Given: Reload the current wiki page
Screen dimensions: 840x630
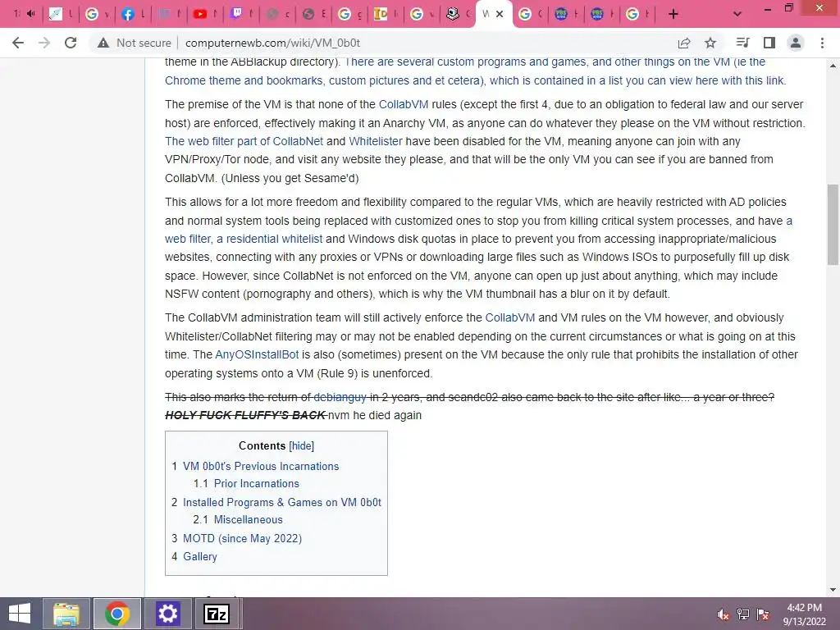Looking at the screenshot, I should [x=71, y=43].
